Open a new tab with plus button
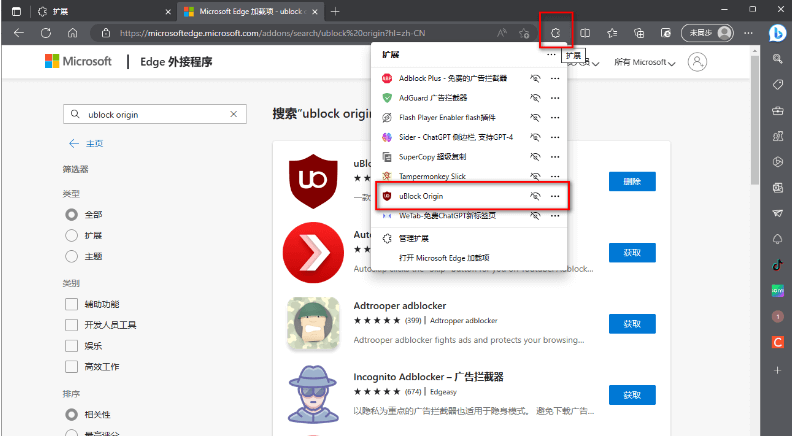The width and height of the screenshot is (792, 436). click(x=335, y=11)
